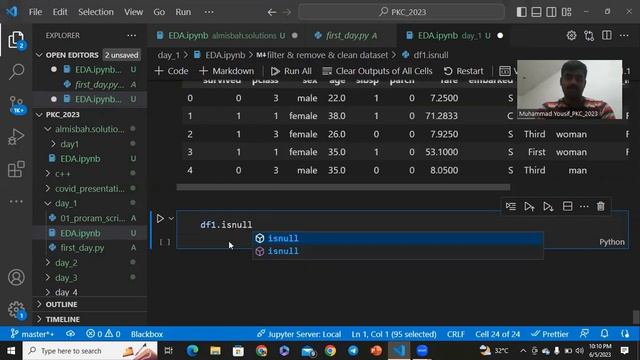Run cell by line in cell toolbar
The image size is (640, 360).
tap(511, 207)
